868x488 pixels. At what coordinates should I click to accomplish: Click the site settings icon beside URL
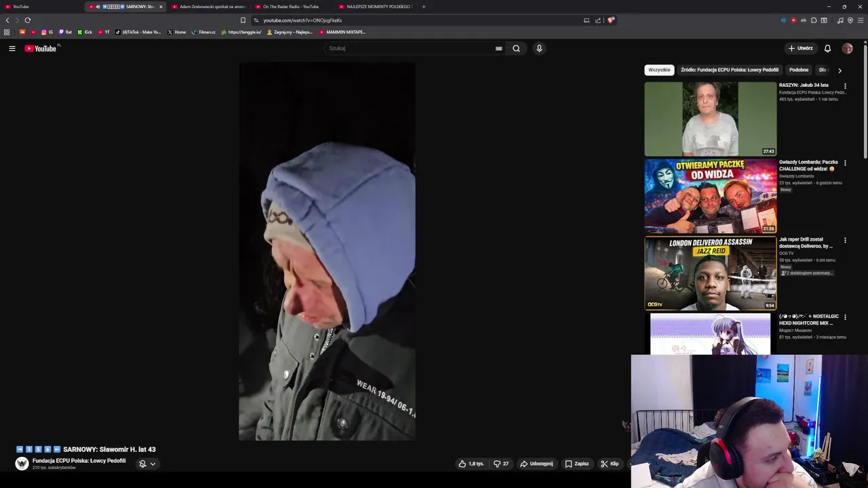(256, 20)
